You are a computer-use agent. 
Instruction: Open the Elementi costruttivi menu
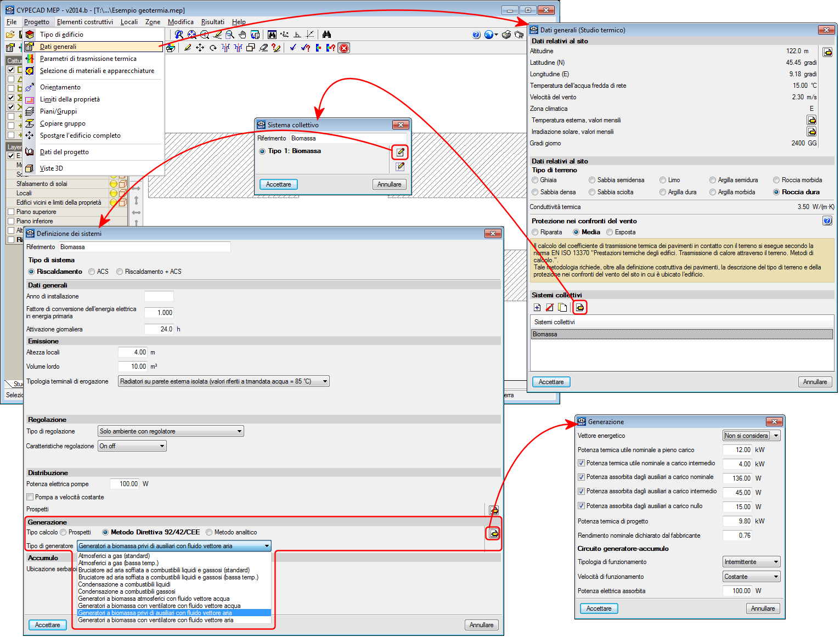85,22
